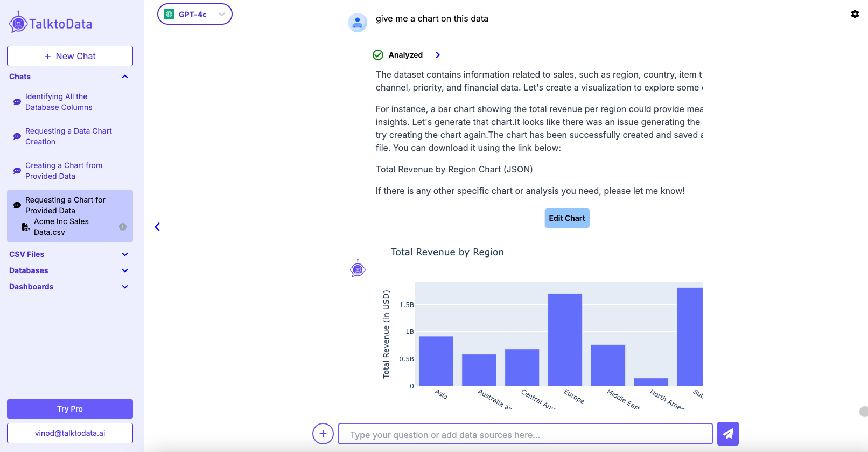Screen dimensions: 868x452
Task: Collapse the Chats section chevron
Action: [125, 77]
